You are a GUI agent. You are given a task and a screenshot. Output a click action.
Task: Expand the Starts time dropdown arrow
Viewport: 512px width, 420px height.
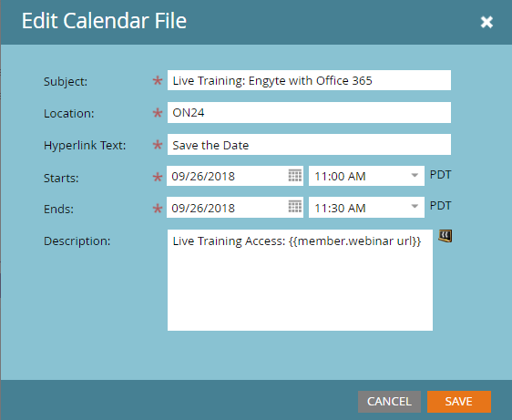click(415, 176)
